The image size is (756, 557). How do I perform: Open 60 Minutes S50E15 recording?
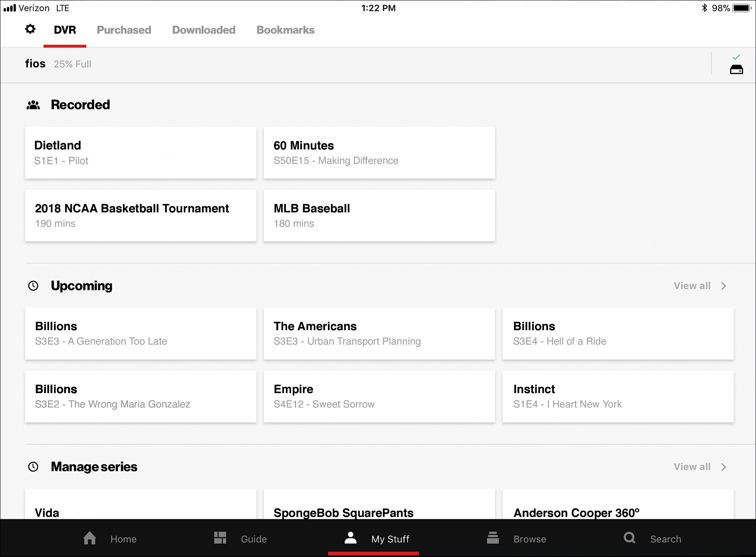379,153
